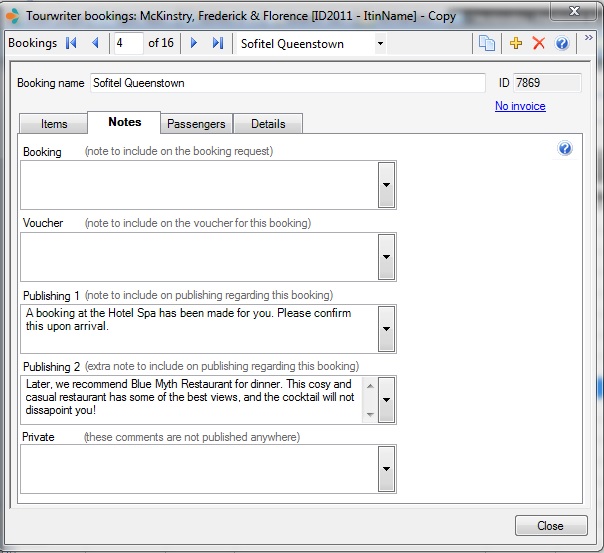Expand the Voucher note dropdown arrow
The width and height of the screenshot is (604, 553).
(x=386, y=257)
